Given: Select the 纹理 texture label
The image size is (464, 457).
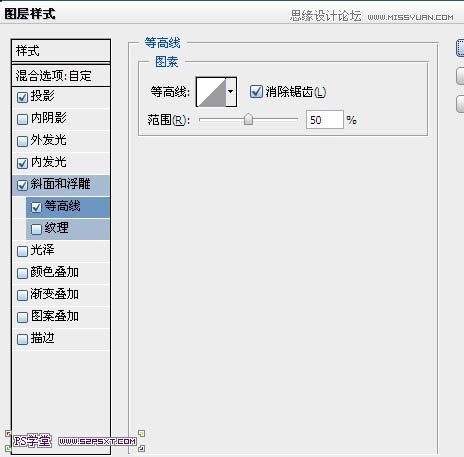Looking at the screenshot, I should (56, 228).
